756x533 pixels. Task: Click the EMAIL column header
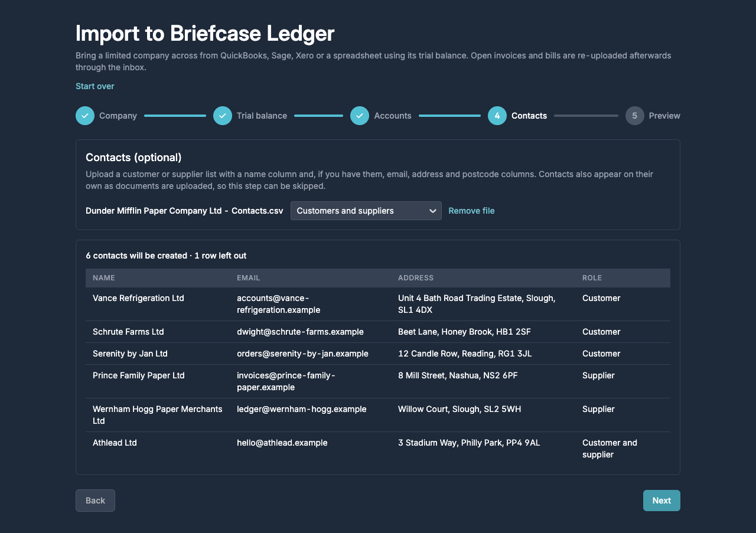[x=249, y=278]
